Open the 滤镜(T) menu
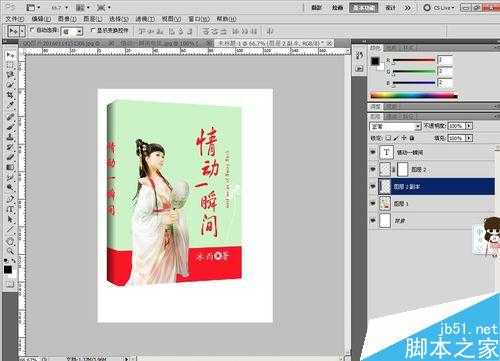 [145, 19]
